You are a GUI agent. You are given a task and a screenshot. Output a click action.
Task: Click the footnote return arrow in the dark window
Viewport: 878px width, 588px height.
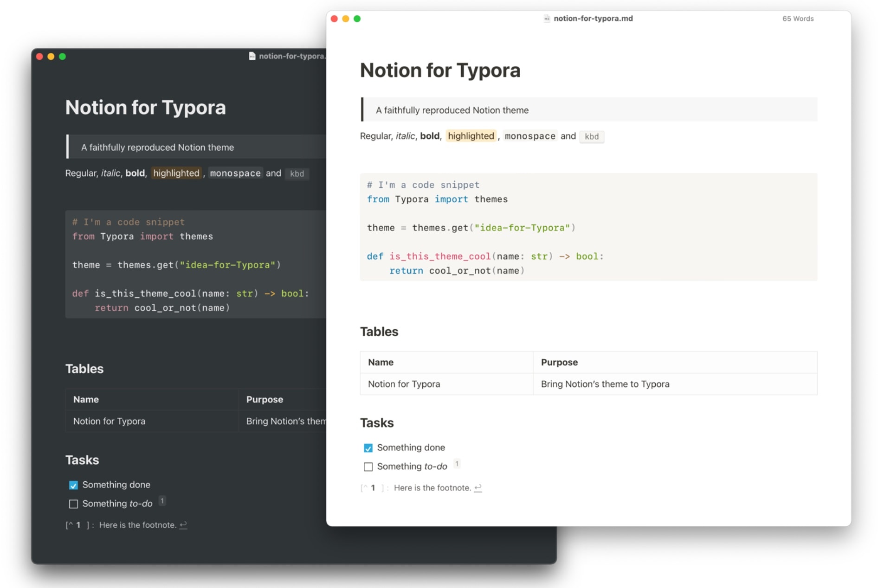[x=183, y=525]
